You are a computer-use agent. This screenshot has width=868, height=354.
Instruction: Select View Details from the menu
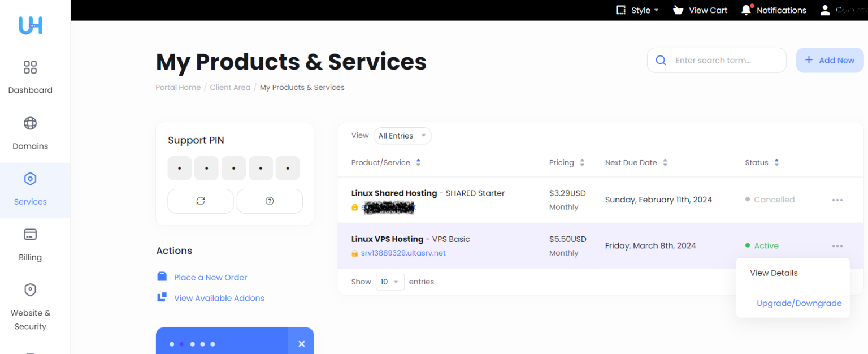coord(774,273)
